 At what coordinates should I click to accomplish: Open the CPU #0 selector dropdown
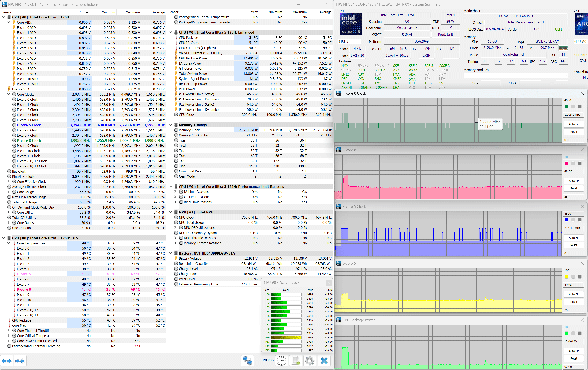click(x=349, y=41)
